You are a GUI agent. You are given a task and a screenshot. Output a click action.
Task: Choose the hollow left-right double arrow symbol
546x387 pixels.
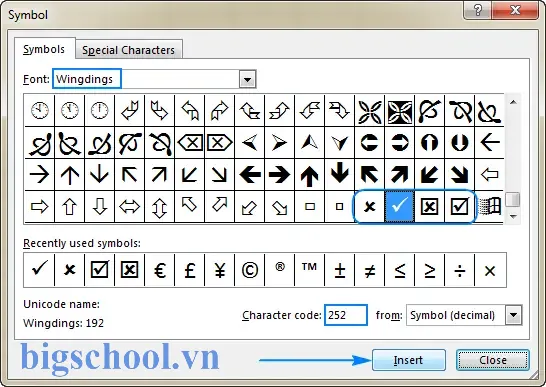(x=129, y=206)
